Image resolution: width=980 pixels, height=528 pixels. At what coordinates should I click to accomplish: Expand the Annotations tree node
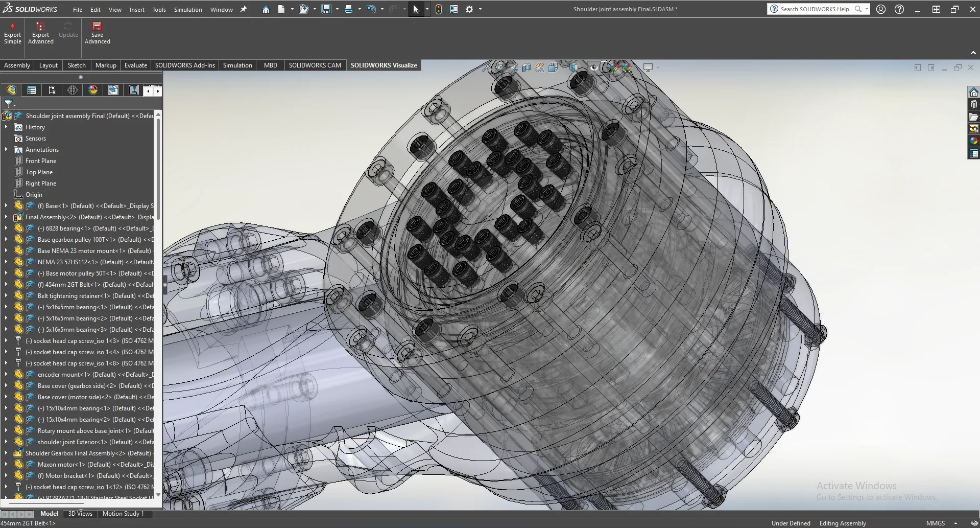6,149
